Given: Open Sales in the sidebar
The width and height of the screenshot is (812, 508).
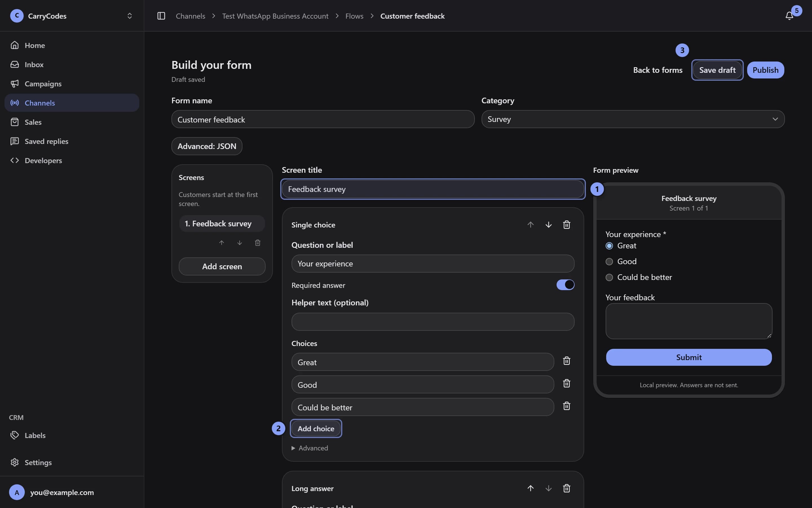Looking at the screenshot, I should pos(72,122).
